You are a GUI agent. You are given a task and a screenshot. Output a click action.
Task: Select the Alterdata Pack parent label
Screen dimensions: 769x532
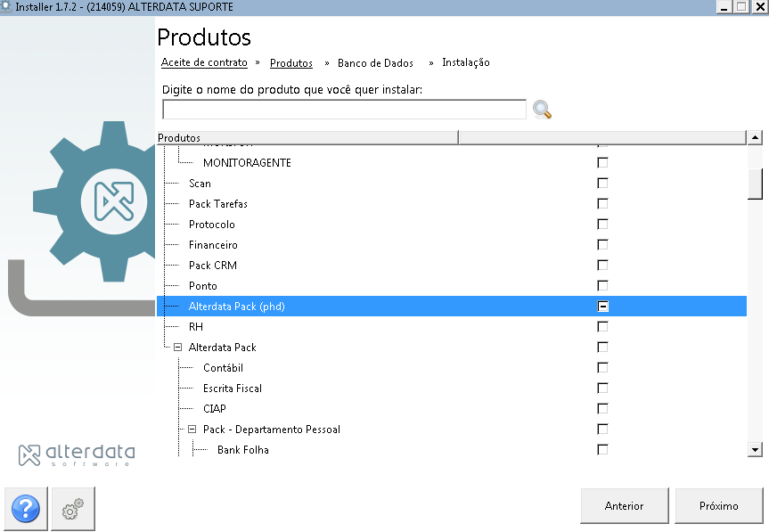223,348
